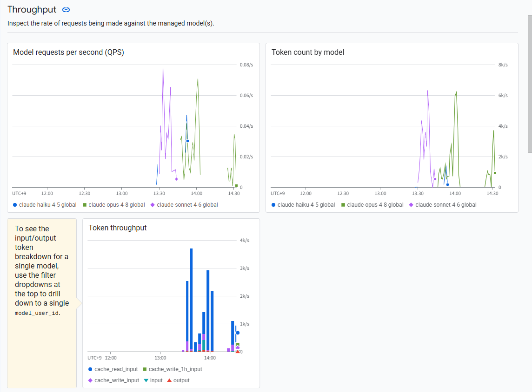Click the Model requests per second chart title
The image size is (532, 392).
(68, 52)
